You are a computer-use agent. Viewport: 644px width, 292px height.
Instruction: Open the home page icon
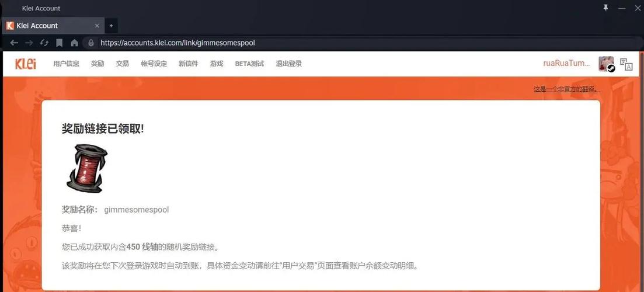[x=74, y=43]
